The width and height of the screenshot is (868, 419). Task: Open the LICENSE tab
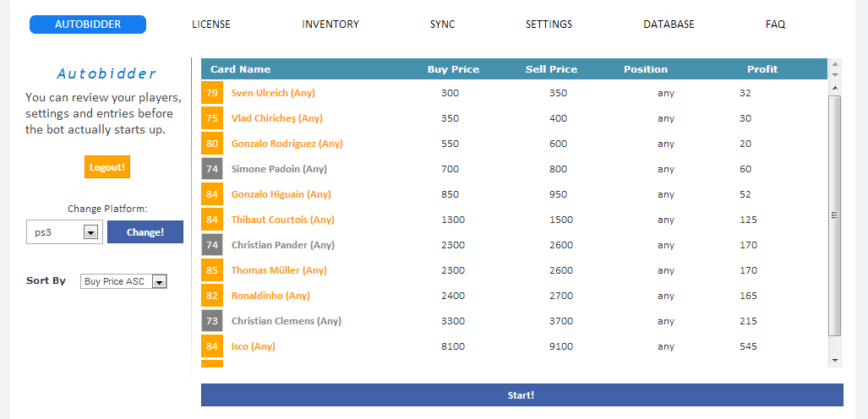click(211, 24)
